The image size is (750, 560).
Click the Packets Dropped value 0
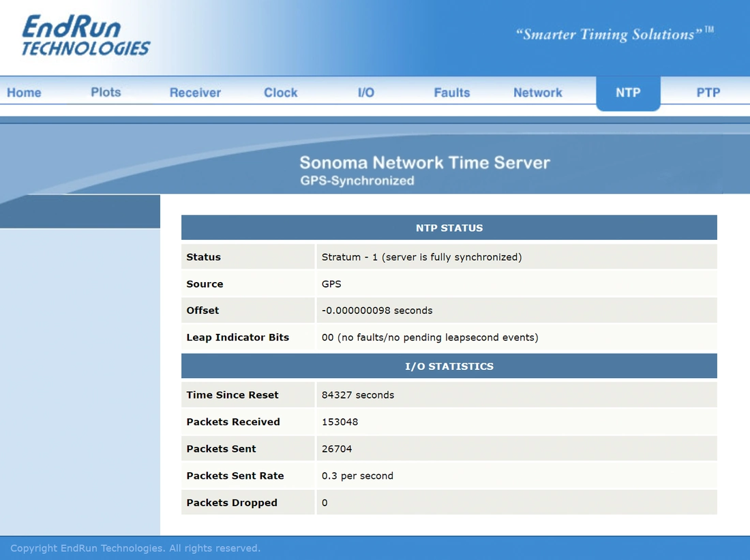pos(325,503)
